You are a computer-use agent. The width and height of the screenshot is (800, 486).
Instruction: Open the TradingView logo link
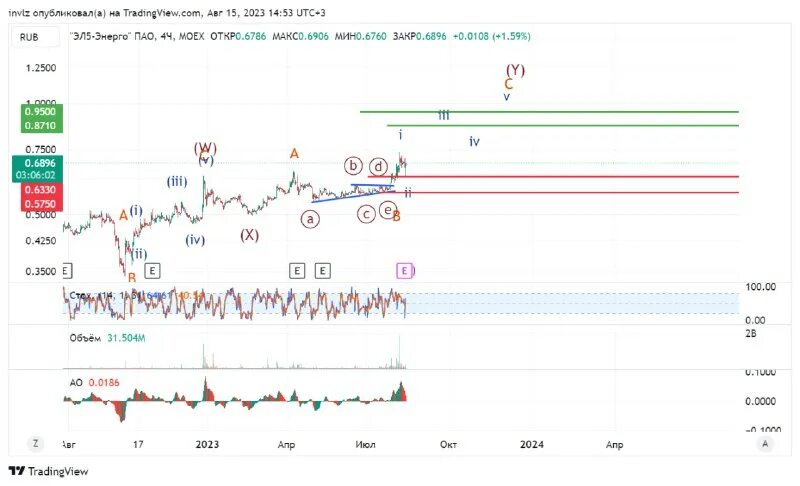[48, 471]
